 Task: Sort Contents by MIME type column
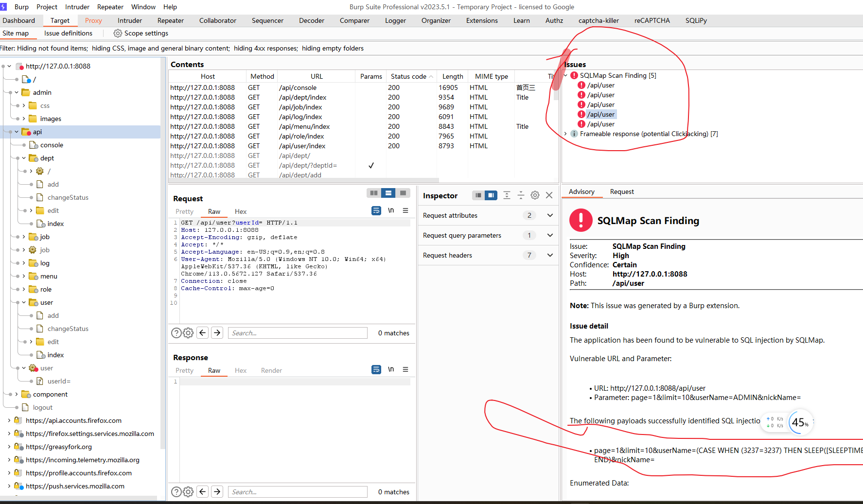coord(492,76)
